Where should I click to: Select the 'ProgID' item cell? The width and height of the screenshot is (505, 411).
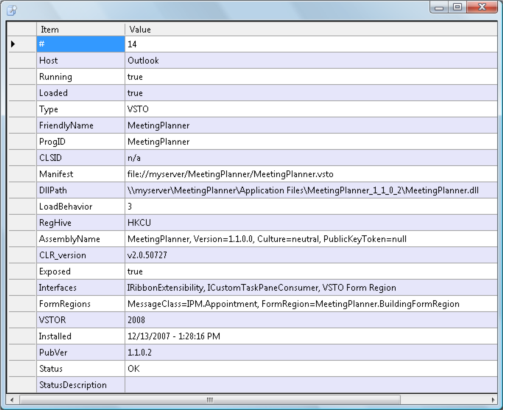(x=81, y=142)
